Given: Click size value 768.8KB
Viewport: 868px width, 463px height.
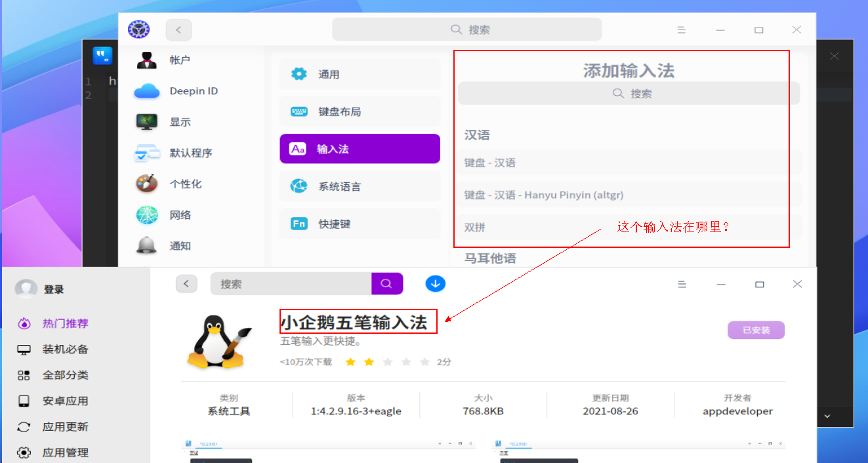Looking at the screenshot, I should tap(483, 411).
